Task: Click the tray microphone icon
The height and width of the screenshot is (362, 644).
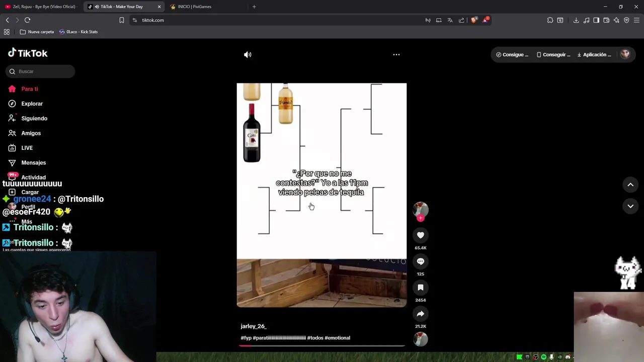Action: pos(551,357)
